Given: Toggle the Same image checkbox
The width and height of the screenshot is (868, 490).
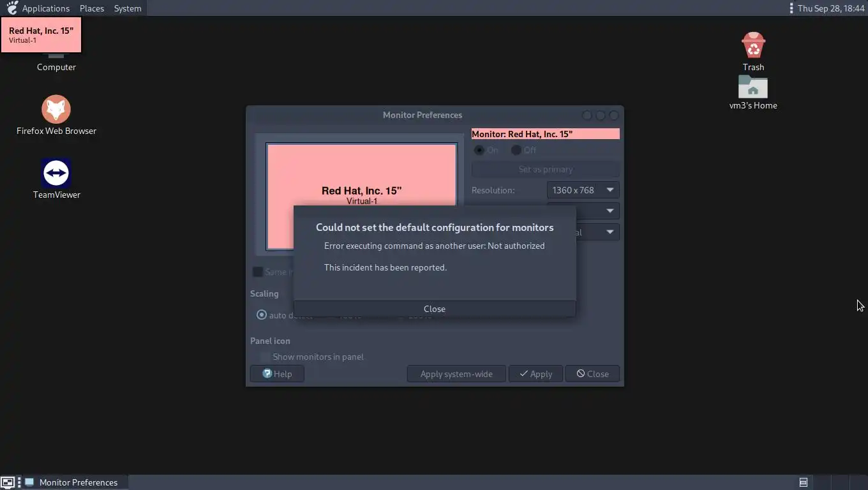Looking at the screenshot, I should point(258,272).
